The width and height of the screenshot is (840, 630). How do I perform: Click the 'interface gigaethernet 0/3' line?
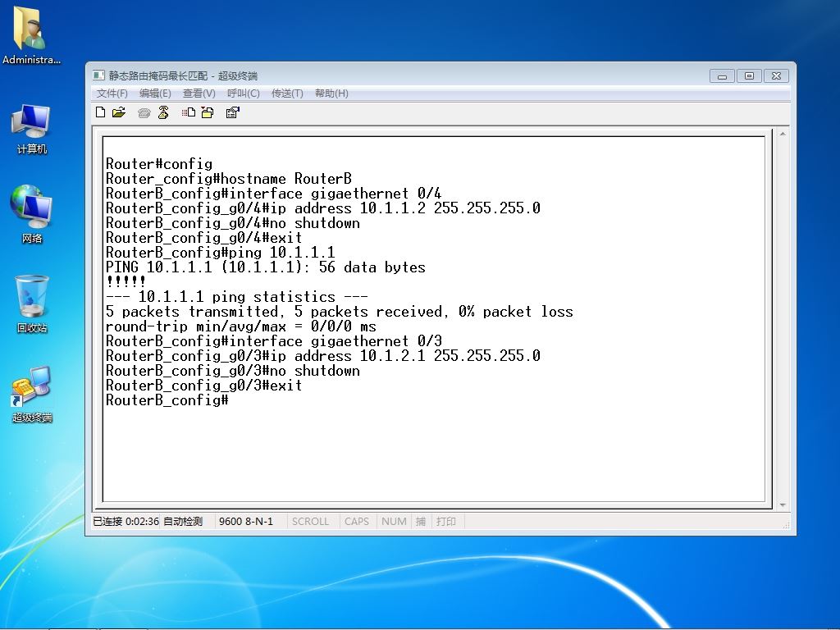click(x=274, y=340)
